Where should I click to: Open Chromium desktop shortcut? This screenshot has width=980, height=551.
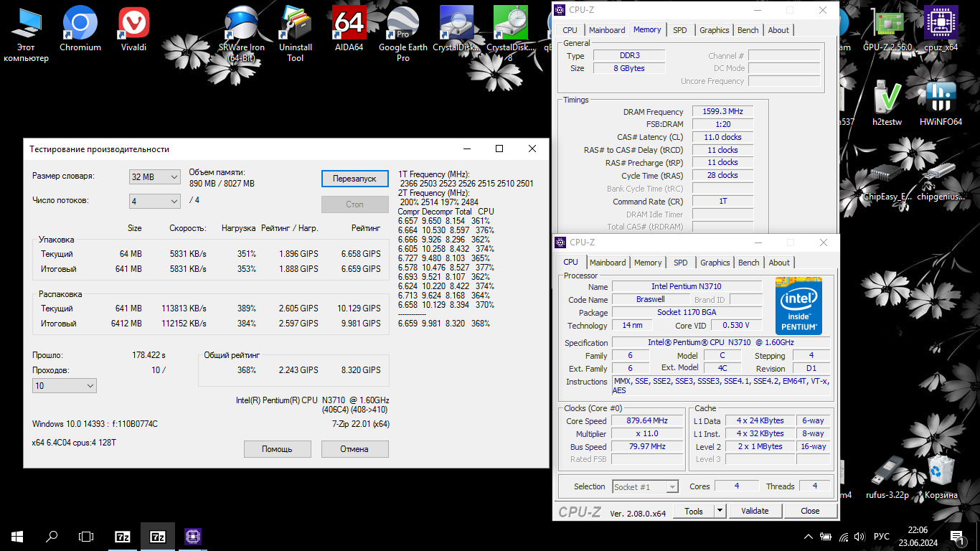(x=80, y=29)
